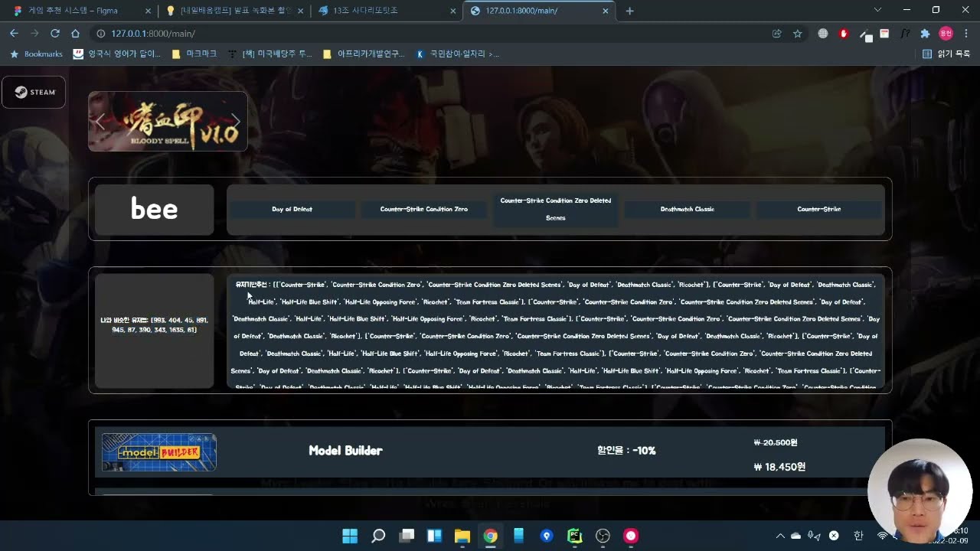Image resolution: width=980 pixels, height=551 pixels.
Task: Open the browser Extensions puzzle icon
Action: click(925, 34)
